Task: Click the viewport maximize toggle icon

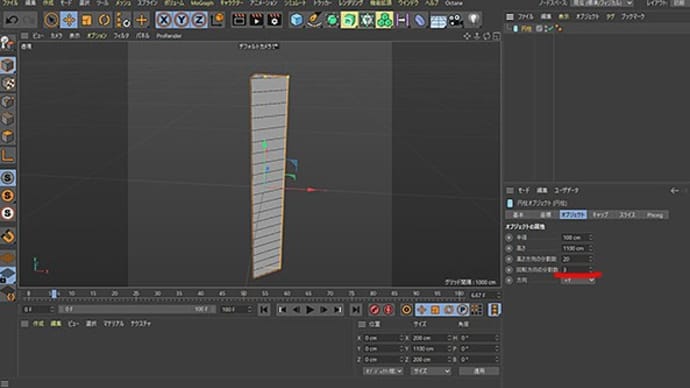Action: 496,36
